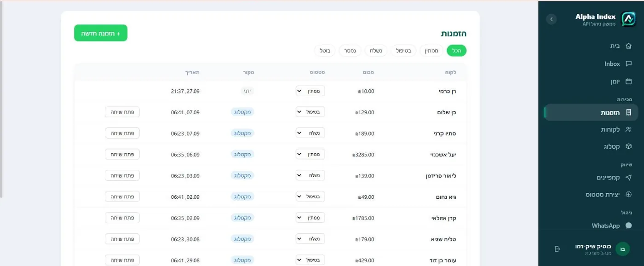Filter orders by ממתין tab
The height and width of the screenshot is (266, 644).
tap(432, 51)
